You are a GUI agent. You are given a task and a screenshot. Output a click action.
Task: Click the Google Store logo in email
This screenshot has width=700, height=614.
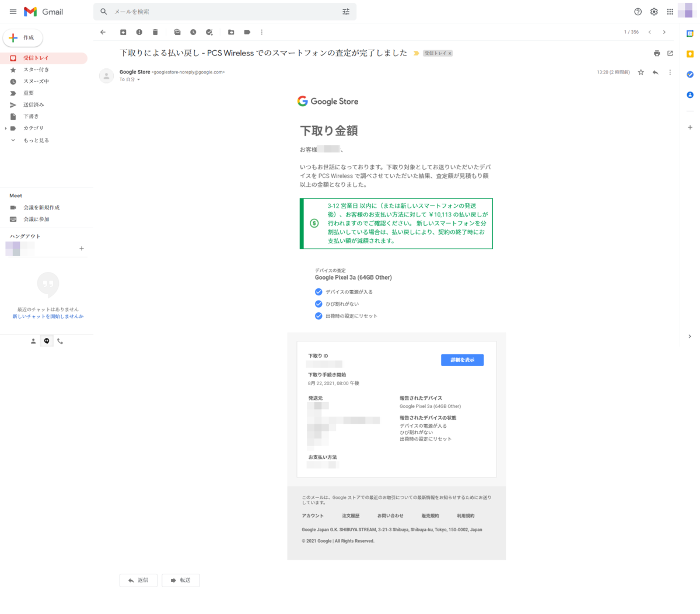click(328, 101)
